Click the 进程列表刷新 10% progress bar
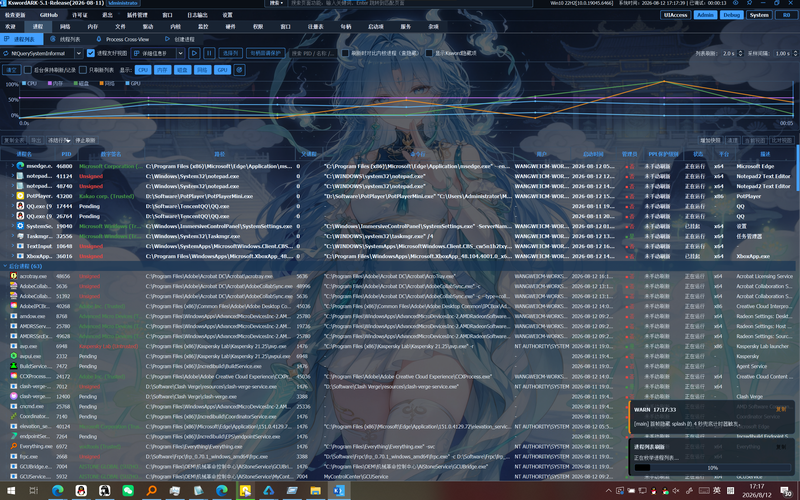Image resolution: width=800 pixels, height=500 pixels. (x=712, y=467)
